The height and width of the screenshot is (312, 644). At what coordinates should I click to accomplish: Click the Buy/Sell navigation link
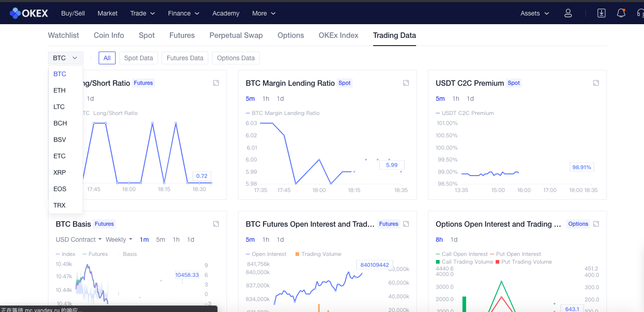(x=73, y=13)
